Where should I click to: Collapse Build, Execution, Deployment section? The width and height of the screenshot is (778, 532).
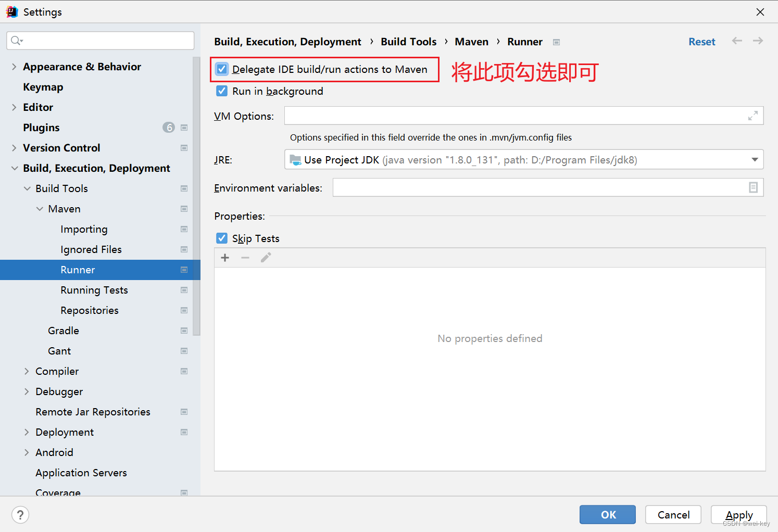[14, 168]
